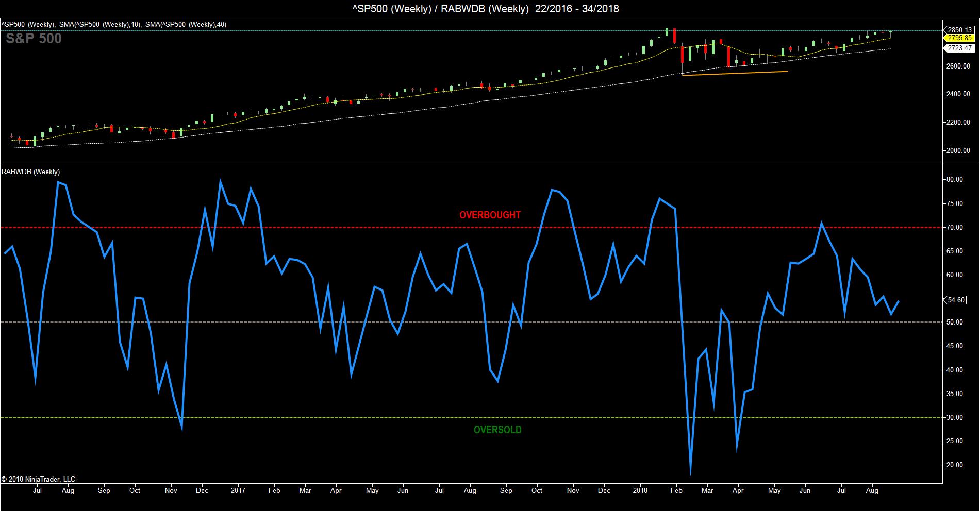This screenshot has width=980, height=512.
Task: Click the 2017 label on time axis
Action: 238,491
